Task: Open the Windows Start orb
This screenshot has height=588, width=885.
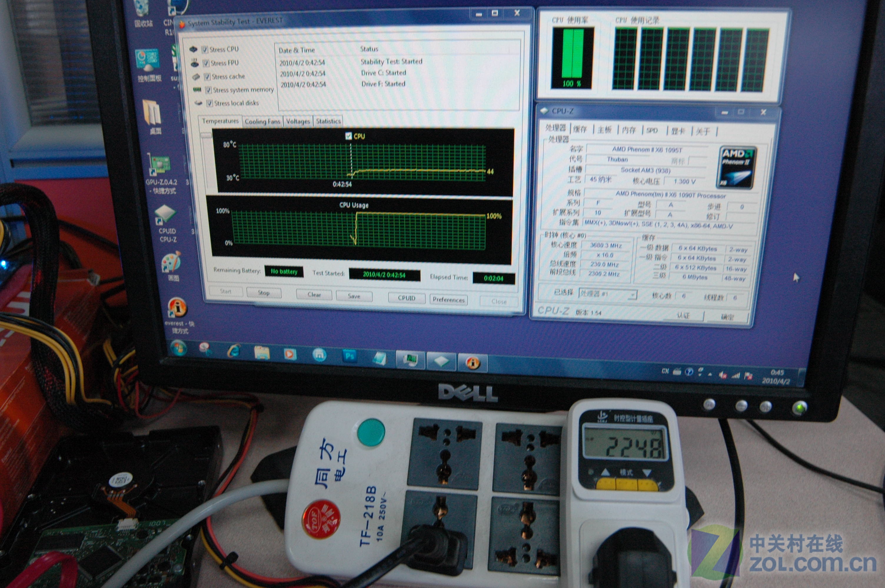Action: tap(179, 348)
